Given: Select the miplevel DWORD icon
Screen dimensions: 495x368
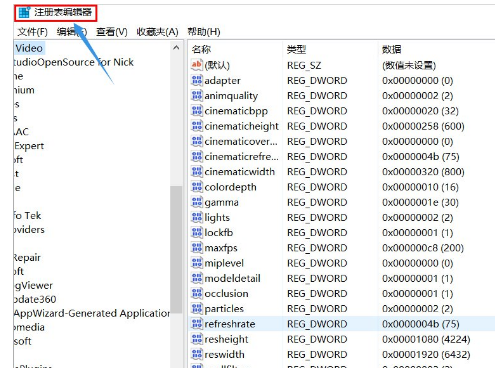Looking at the screenshot, I should 197,263.
